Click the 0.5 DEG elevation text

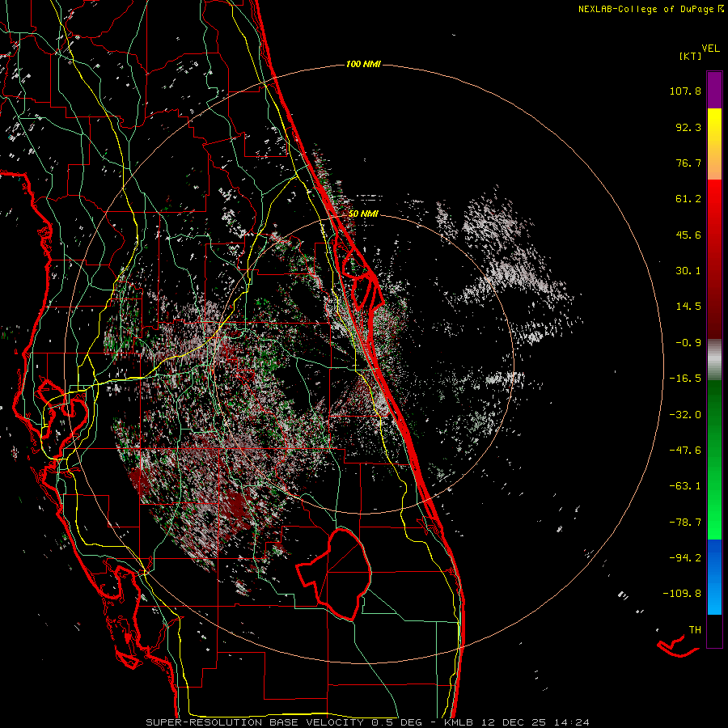396,722
